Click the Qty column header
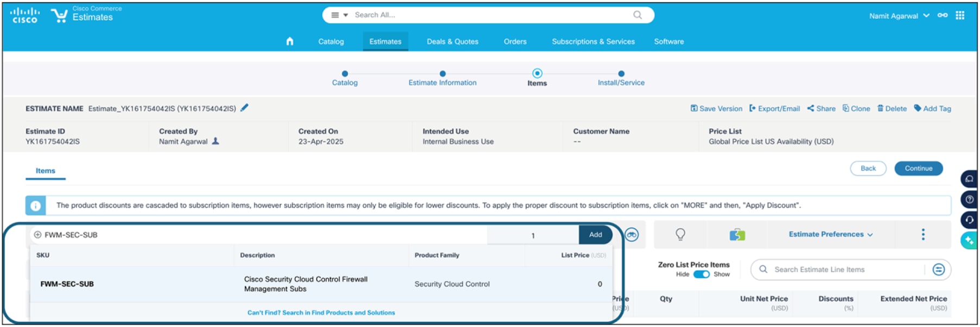Viewport: 980px width, 327px height. point(666,299)
